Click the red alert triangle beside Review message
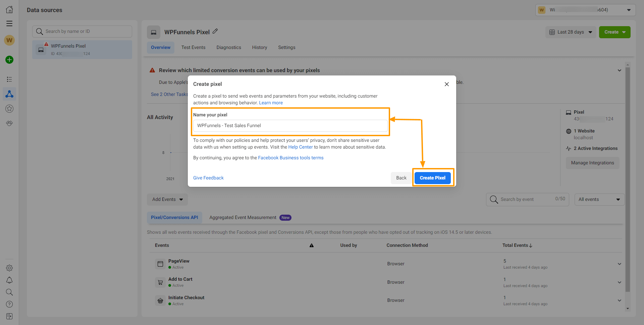This screenshot has width=644, height=325. tap(152, 70)
